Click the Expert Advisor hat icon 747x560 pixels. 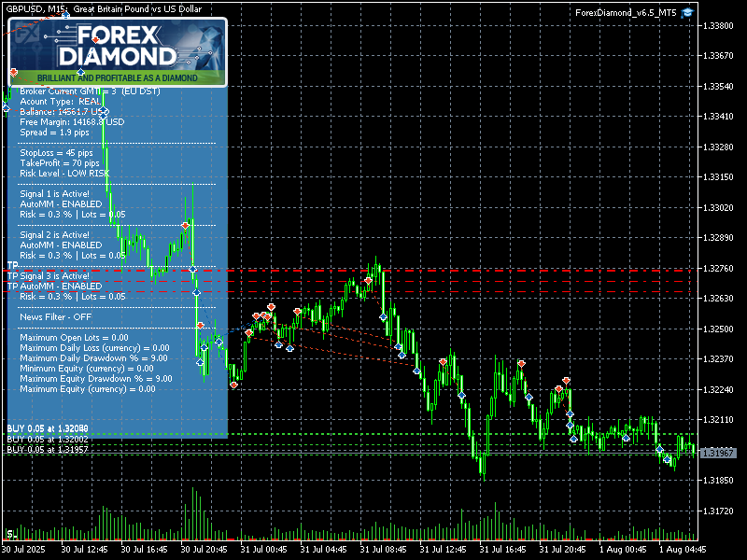click(688, 12)
